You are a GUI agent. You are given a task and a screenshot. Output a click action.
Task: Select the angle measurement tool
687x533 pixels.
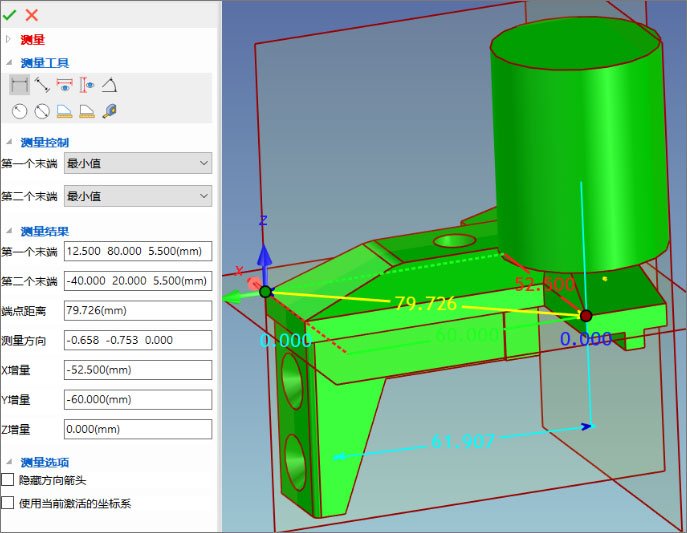[x=109, y=85]
